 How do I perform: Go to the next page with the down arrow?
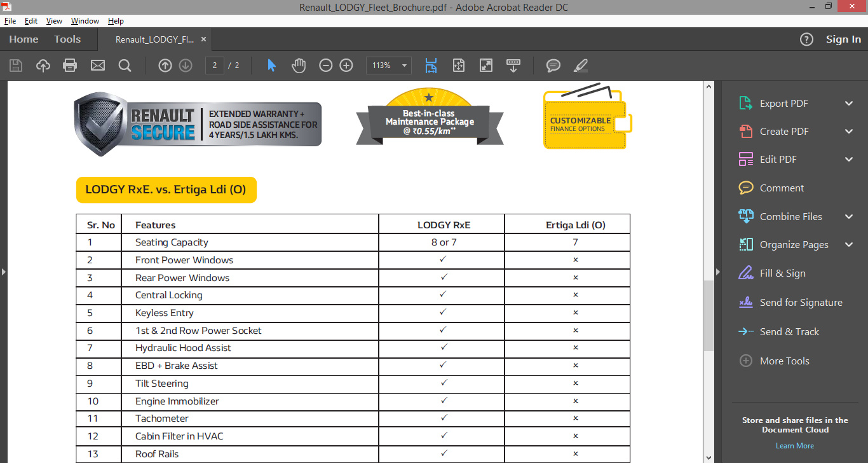[x=186, y=66]
